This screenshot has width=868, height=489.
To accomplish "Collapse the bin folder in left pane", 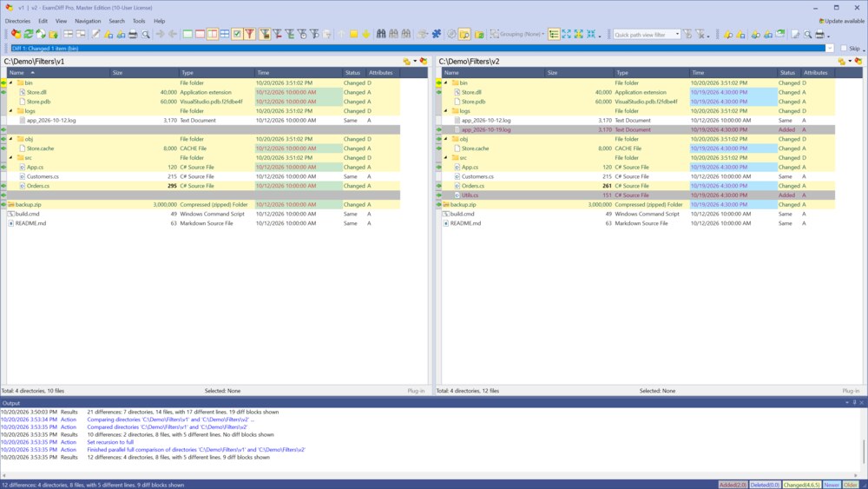I will tap(10, 83).
